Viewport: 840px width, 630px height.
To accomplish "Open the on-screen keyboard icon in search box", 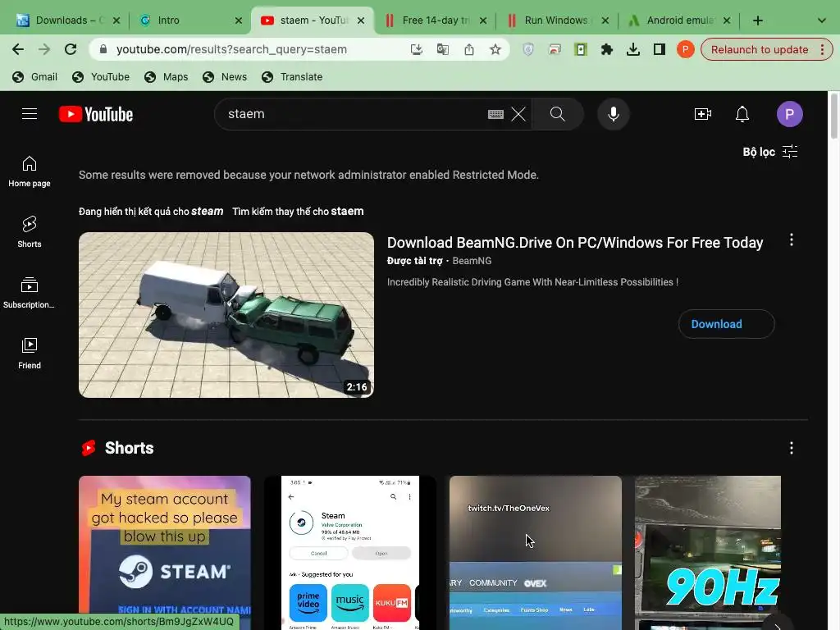I will tap(495, 114).
